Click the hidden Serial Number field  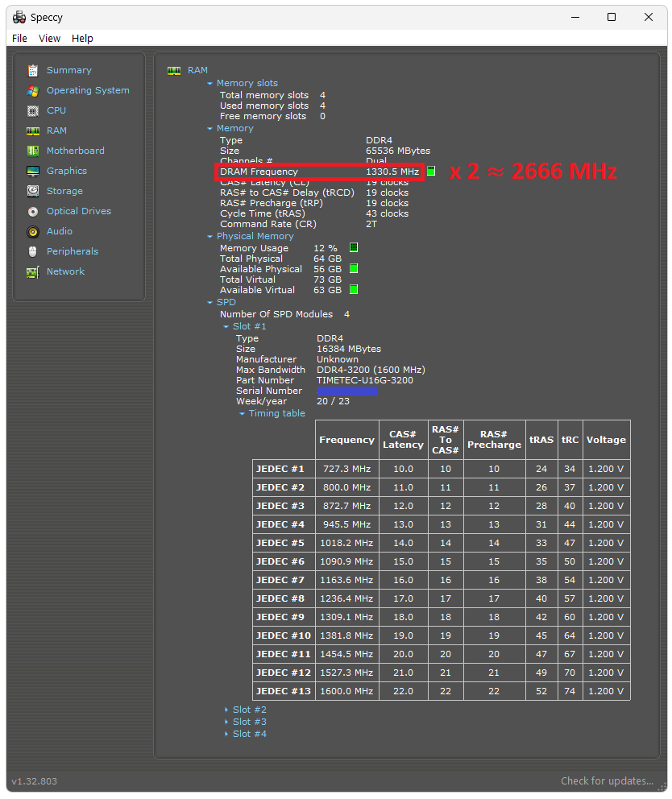click(x=346, y=391)
